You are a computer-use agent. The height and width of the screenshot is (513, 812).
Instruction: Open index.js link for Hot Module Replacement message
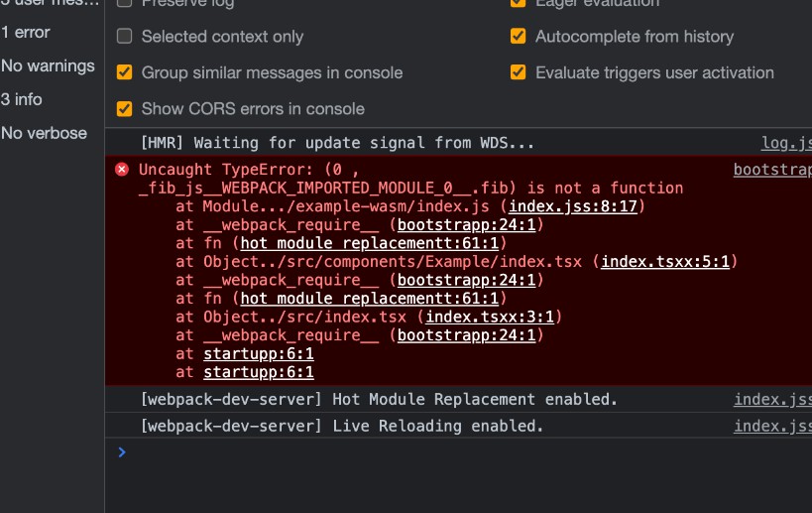point(772,399)
